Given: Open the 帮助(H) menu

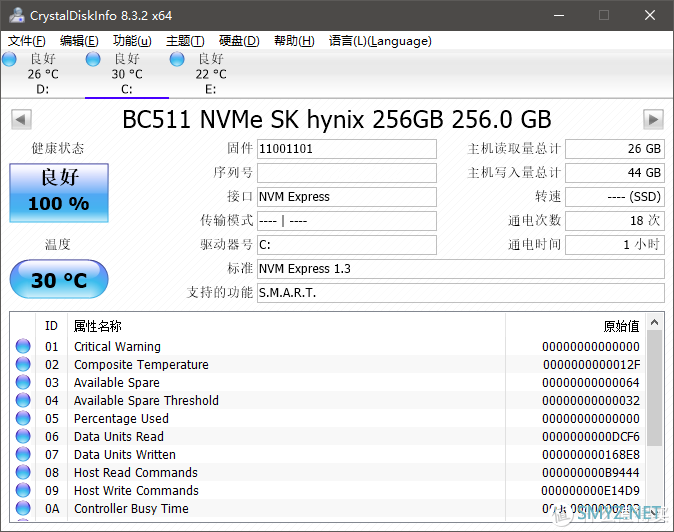Looking at the screenshot, I should click(x=294, y=41).
